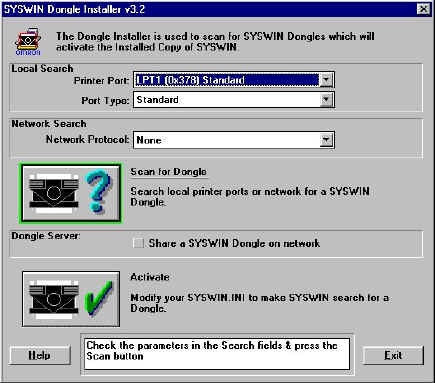Click the 'Network Search' group label
This screenshot has height=383, width=435.
click(x=49, y=124)
